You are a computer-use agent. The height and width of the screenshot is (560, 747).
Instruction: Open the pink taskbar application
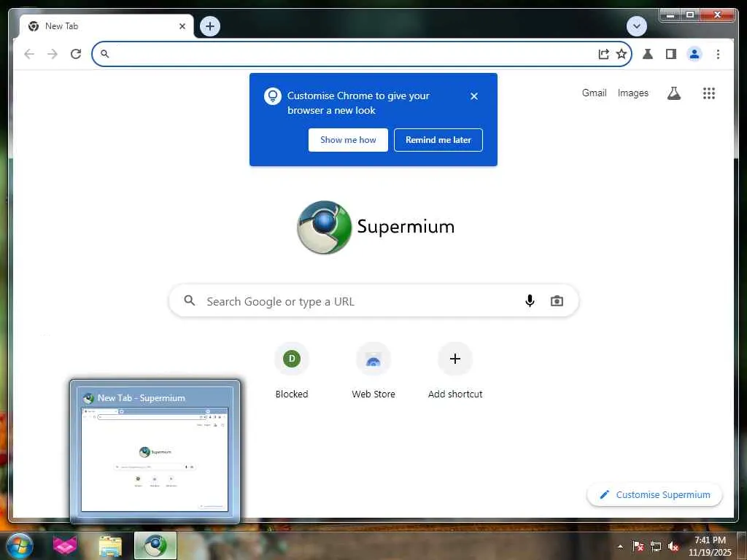[65, 545]
